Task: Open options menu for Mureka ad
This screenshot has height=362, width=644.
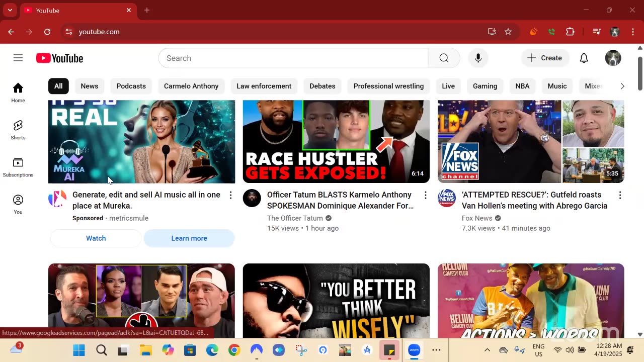Action: [x=230, y=195]
